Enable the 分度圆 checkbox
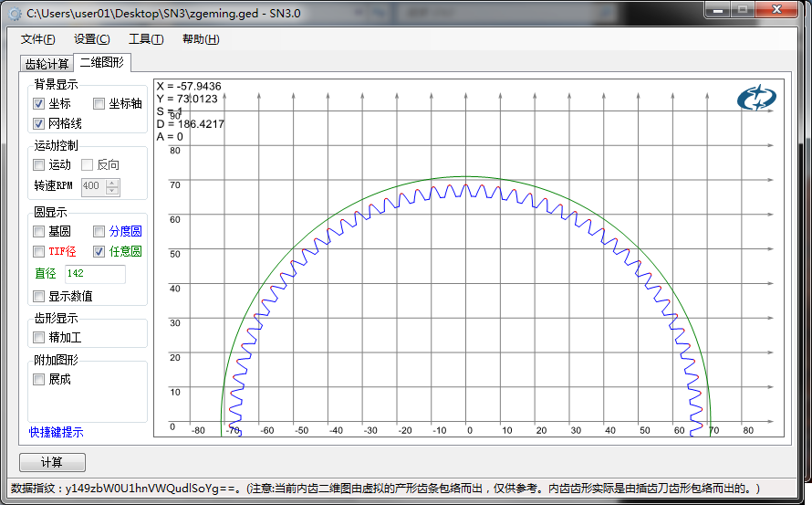Viewport: 812px width, 505px height. coord(99,231)
